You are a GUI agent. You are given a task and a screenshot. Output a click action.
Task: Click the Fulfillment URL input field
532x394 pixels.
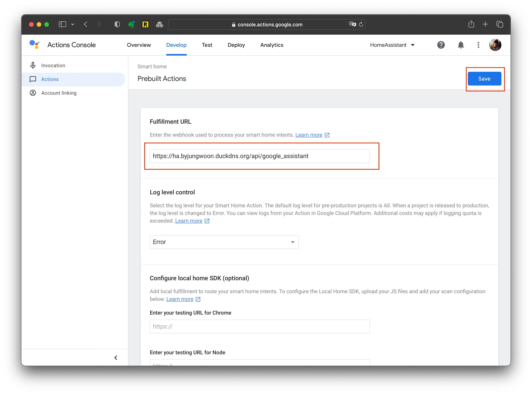coord(260,156)
